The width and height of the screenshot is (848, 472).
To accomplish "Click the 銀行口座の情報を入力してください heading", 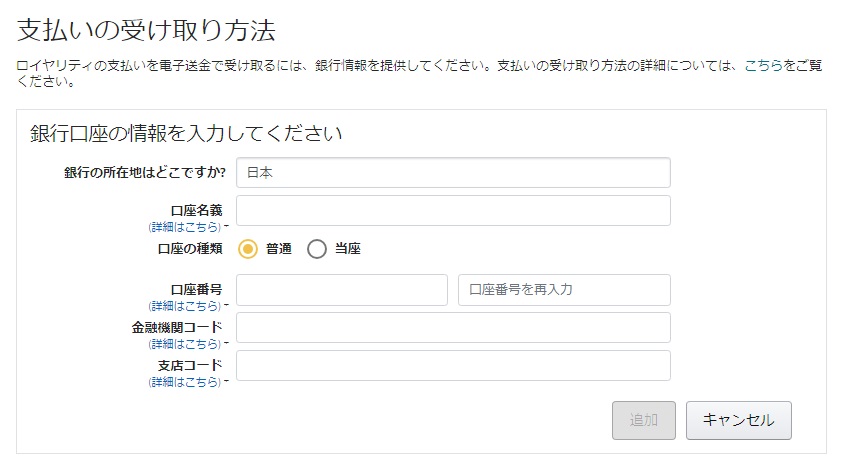I will click(187, 133).
